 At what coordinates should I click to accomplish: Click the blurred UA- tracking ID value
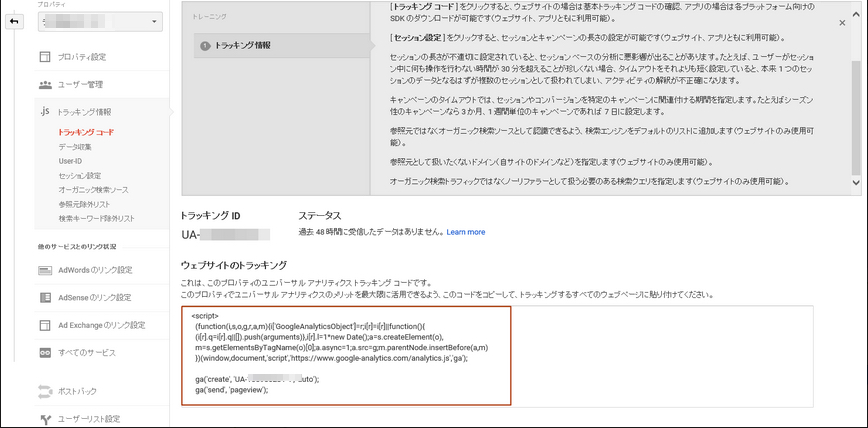(x=225, y=234)
